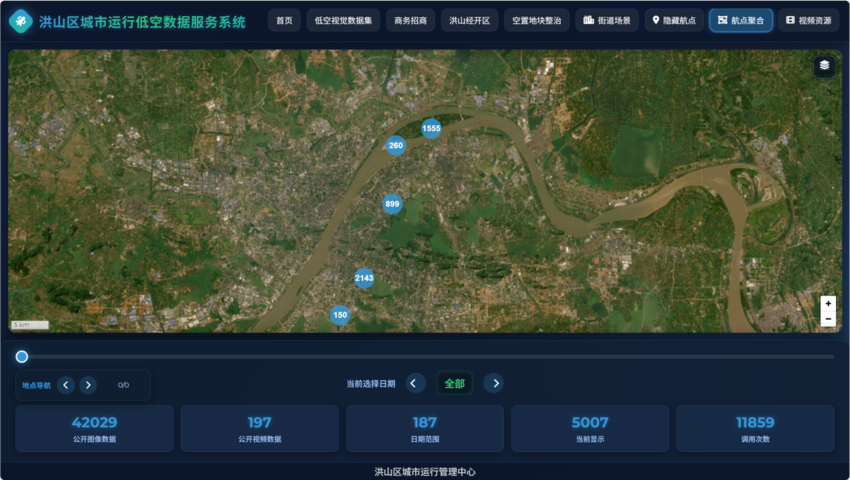Toggle 航点聚合 clustering mode
Viewport: 850px width, 480px height.
coord(740,21)
